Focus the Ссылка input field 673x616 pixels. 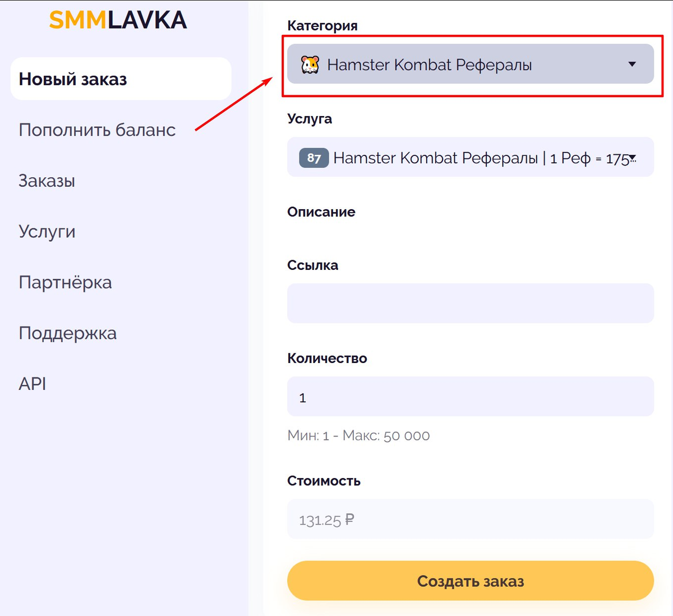(x=471, y=304)
